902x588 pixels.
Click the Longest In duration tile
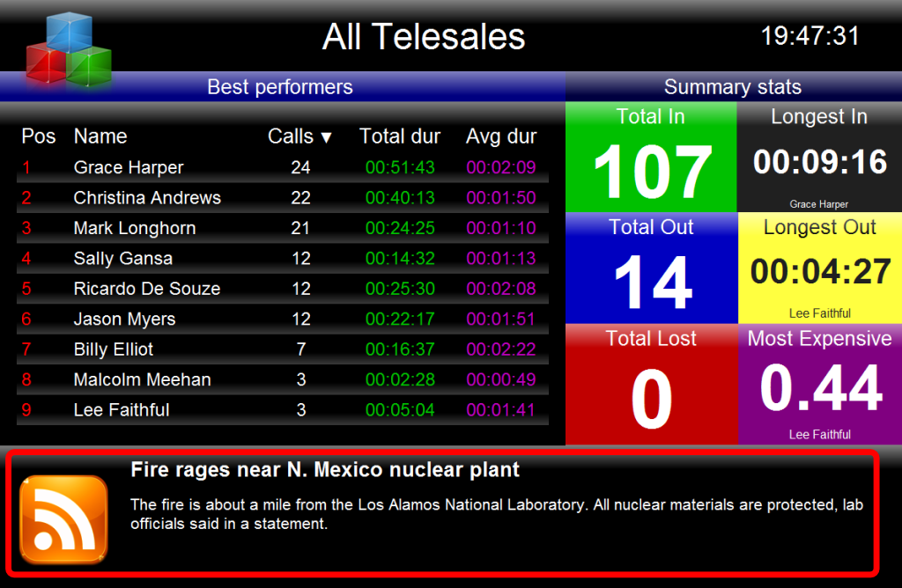[819, 158]
